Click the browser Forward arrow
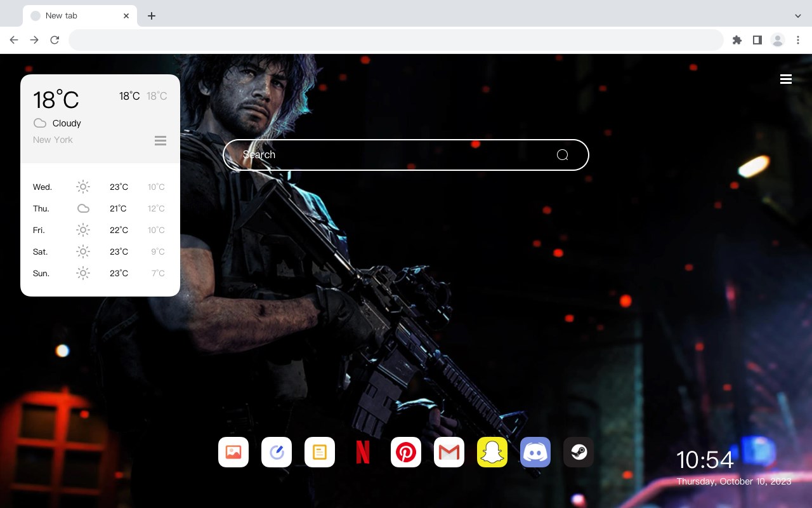The image size is (812, 508). (34, 40)
